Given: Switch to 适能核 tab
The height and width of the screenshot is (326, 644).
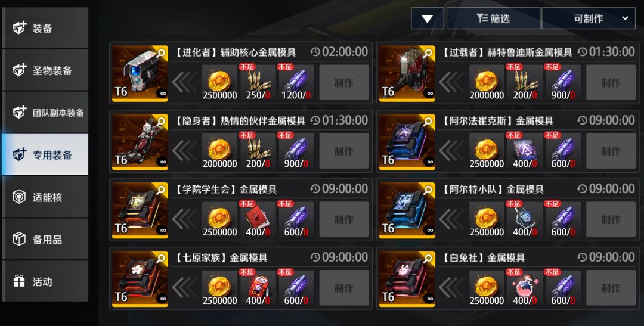Looking at the screenshot, I should click(x=45, y=197).
